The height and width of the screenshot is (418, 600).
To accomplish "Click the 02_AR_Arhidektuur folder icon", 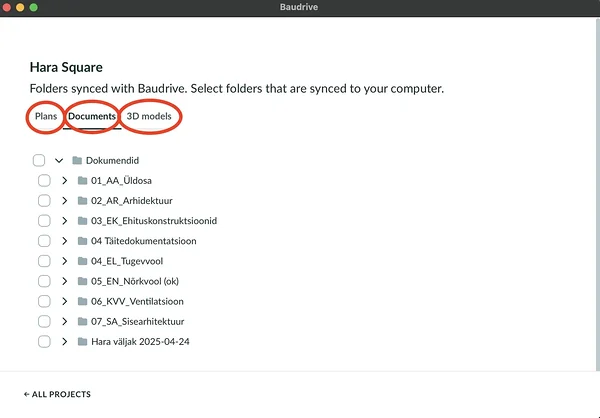I will [82, 201].
